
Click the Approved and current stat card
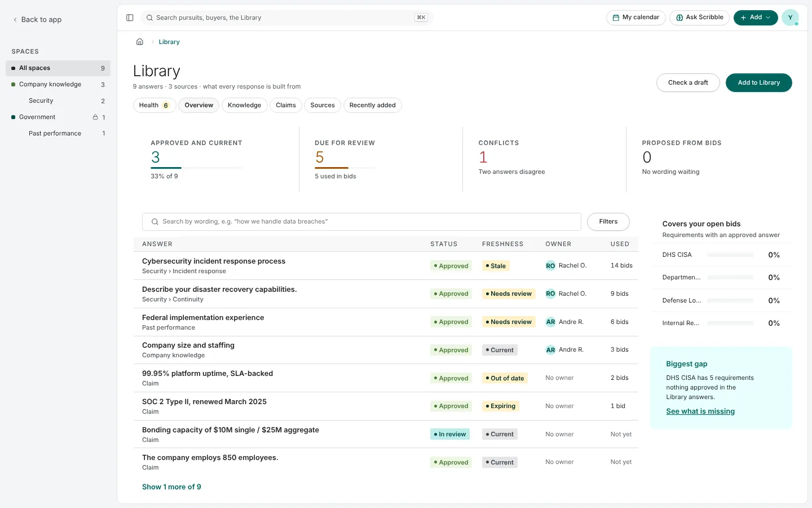[217, 160]
